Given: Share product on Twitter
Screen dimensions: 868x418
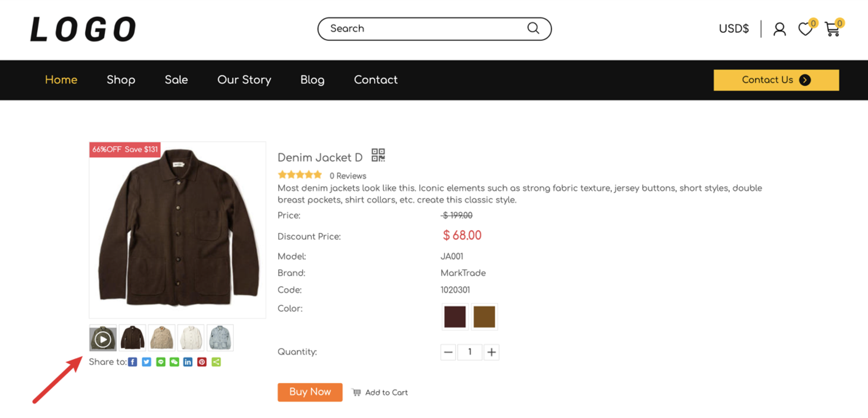Looking at the screenshot, I should pyautogui.click(x=146, y=362).
